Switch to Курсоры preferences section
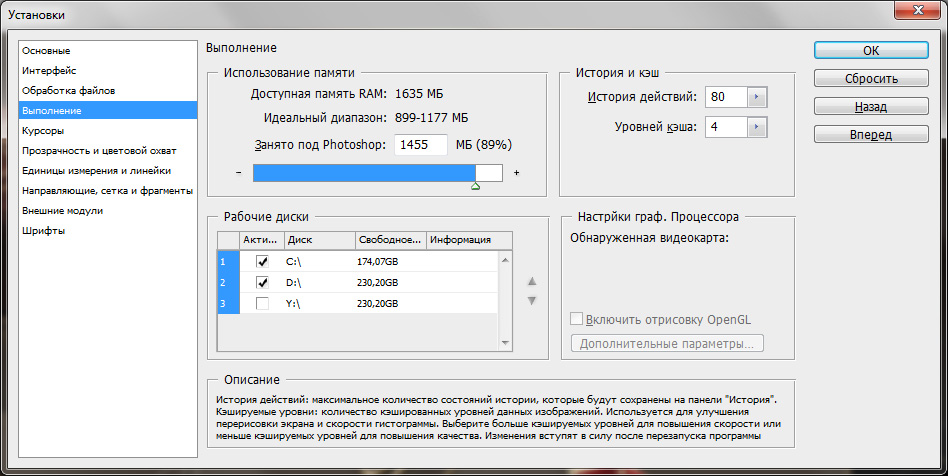948x476 pixels. [43, 130]
